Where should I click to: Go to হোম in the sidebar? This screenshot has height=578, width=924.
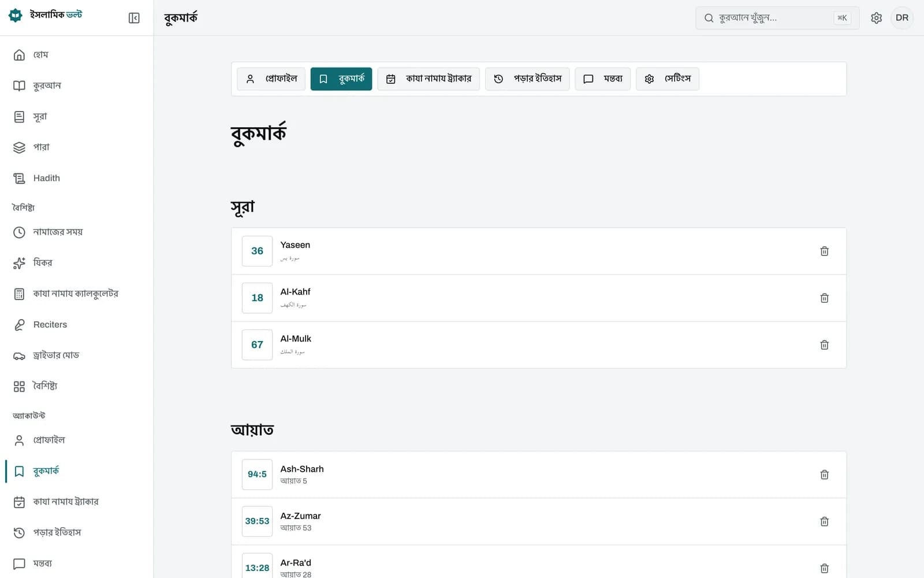pyautogui.click(x=77, y=55)
